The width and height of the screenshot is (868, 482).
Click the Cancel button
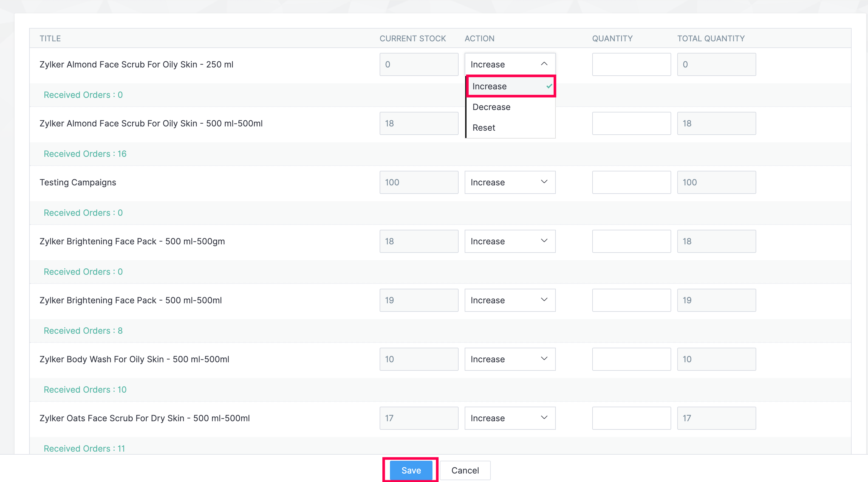[x=465, y=470]
